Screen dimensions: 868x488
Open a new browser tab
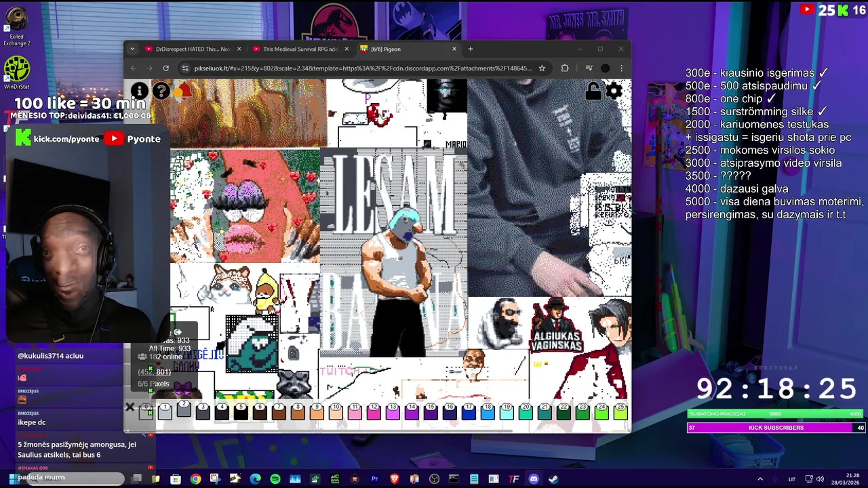[x=470, y=49]
